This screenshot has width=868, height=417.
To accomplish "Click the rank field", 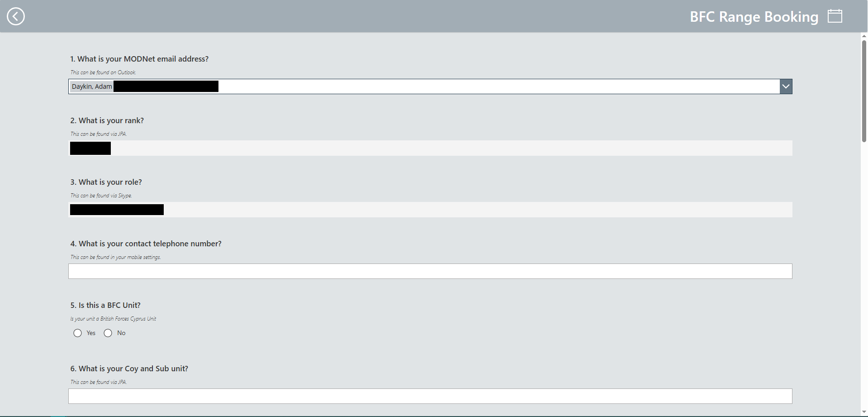I will tap(430, 148).
